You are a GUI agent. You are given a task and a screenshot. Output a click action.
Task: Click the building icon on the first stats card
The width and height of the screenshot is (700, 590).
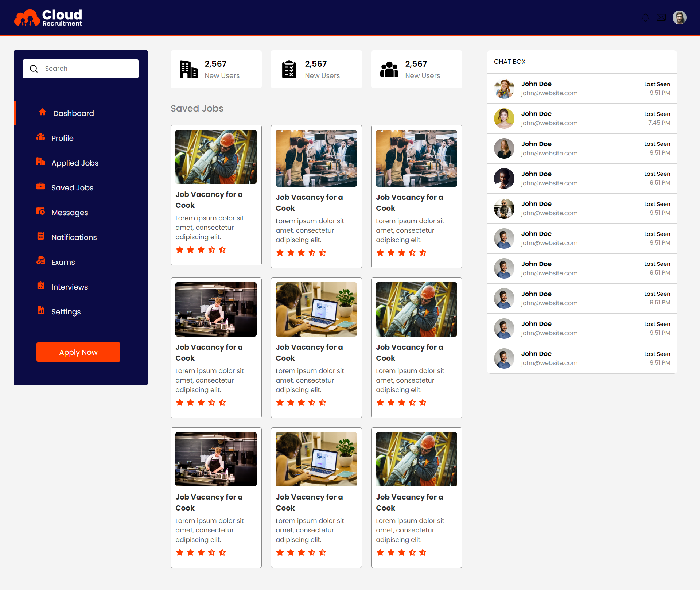tap(188, 69)
